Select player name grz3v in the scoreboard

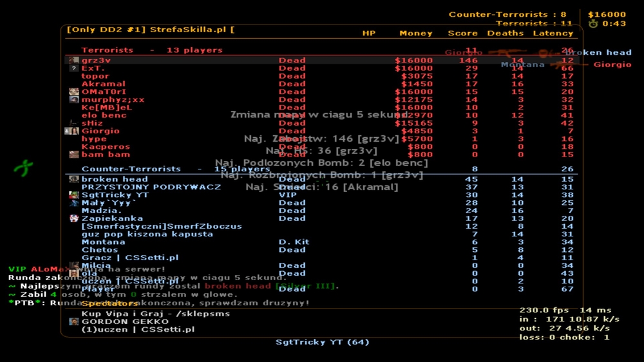tap(96, 61)
